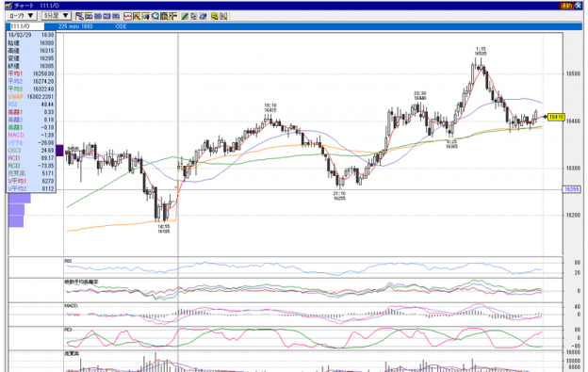Image resolution: width=588 pixels, height=372 pixels.
Task: Toggle the 連動 link button in title bar
Action: point(565,6)
